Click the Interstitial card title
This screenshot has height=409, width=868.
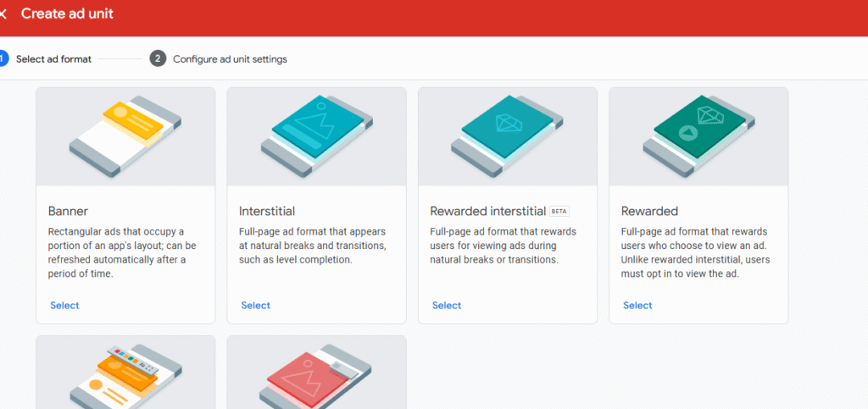267,211
